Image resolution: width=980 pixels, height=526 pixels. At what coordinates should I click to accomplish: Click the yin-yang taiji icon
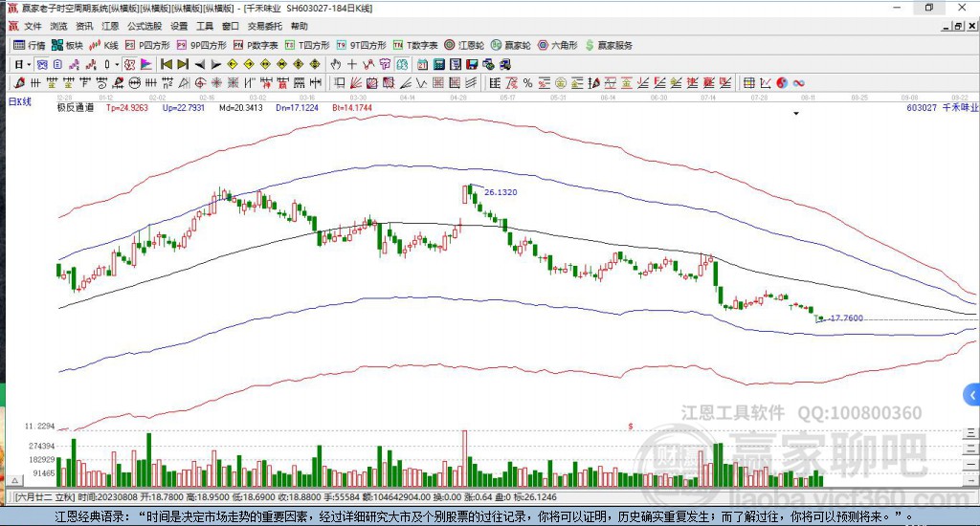pyautogui.click(x=782, y=82)
